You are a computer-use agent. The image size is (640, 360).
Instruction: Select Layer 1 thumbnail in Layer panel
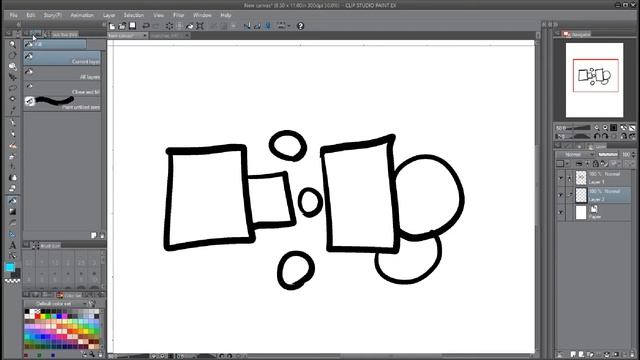pyautogui.click(x=580, y=178)
